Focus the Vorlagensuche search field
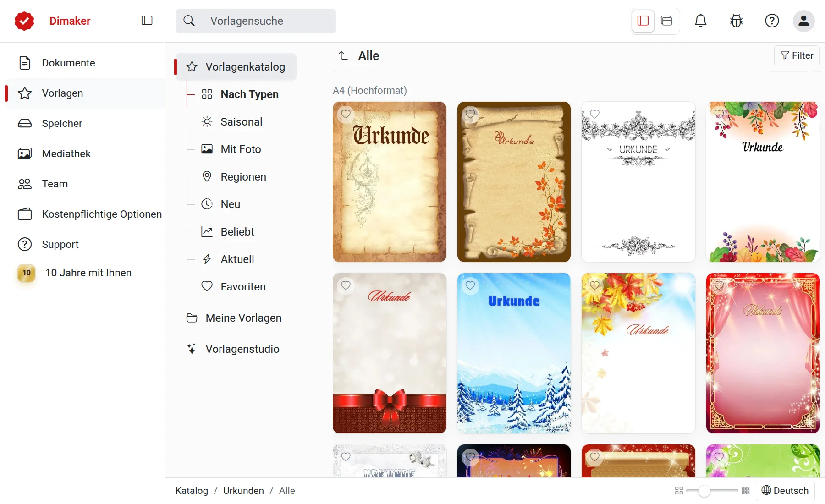Screen dimensions: 825x504 coord(256,21)
